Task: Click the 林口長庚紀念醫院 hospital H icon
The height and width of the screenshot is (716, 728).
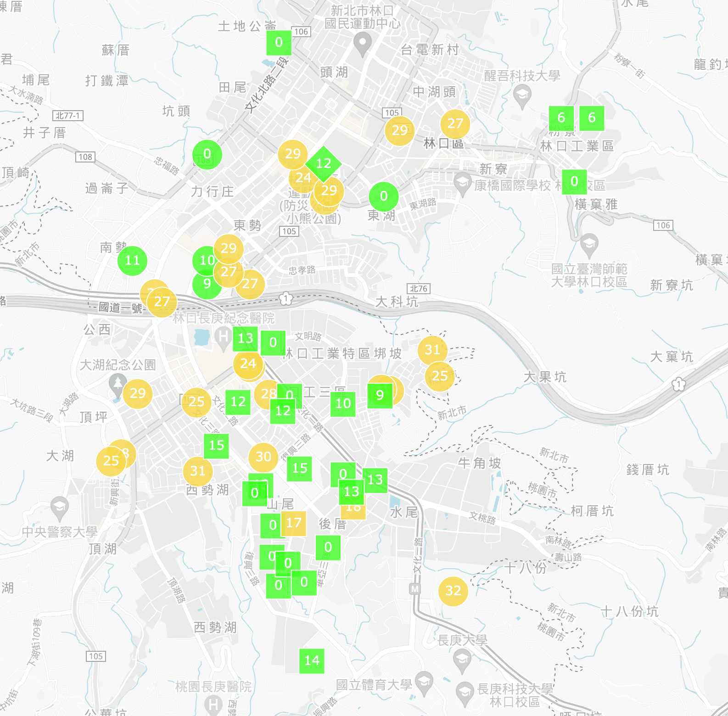Action: (224, 338)
